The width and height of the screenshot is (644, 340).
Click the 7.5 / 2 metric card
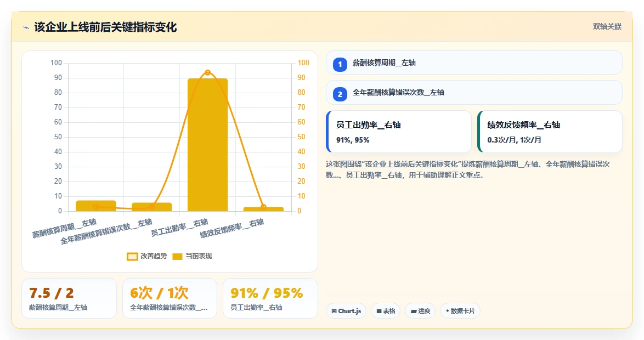pos(69,298)
